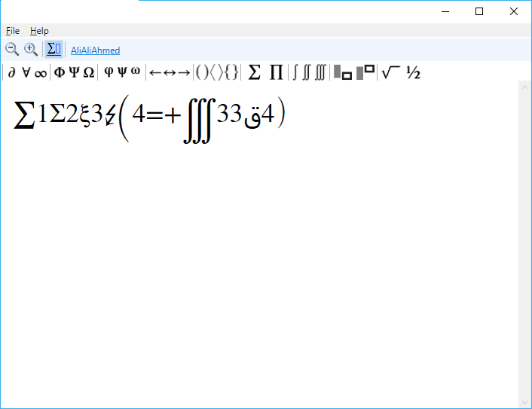Click the scrollbar down arrow
This screenshot has height=409, width=532.
[x=524, y=402]
